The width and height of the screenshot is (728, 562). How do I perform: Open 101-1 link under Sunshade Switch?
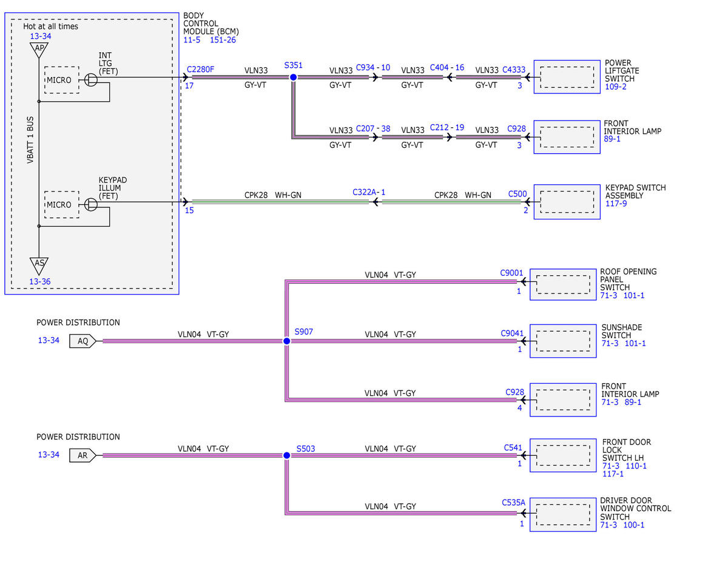tap(635, 343)
